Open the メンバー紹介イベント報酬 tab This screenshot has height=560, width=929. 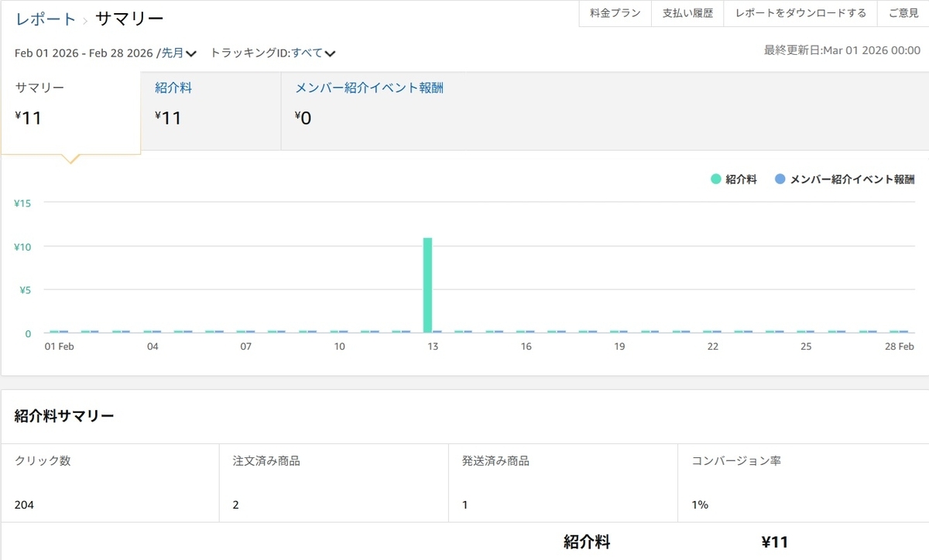click(x=369, y=88)
